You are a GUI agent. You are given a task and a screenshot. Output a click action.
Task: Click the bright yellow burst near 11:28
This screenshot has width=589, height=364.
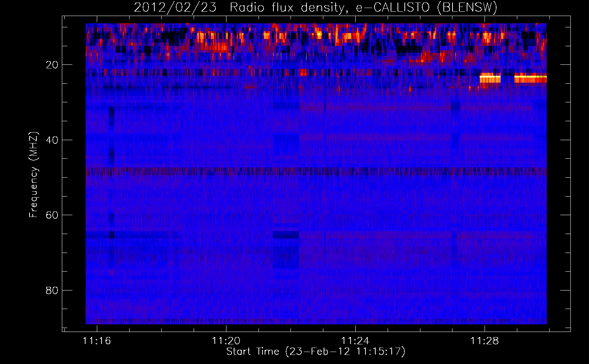coord(490,78)
